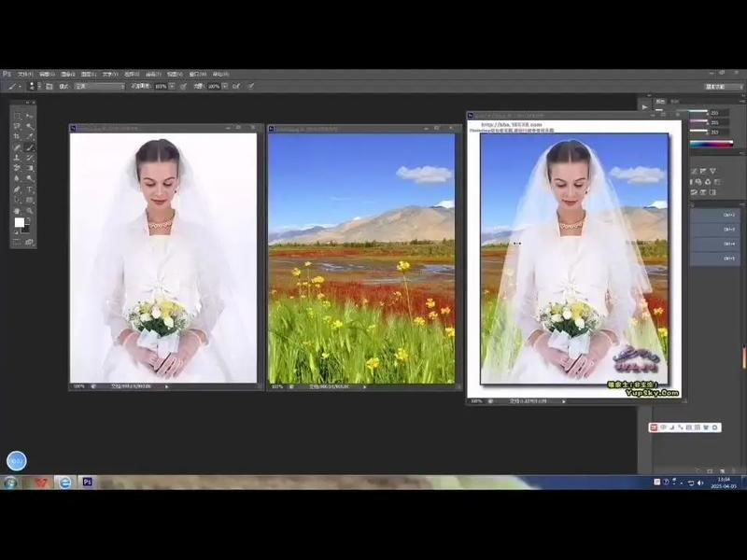Open the Layer menu (图层)
The image size is (747, 560).
[89, 75]
